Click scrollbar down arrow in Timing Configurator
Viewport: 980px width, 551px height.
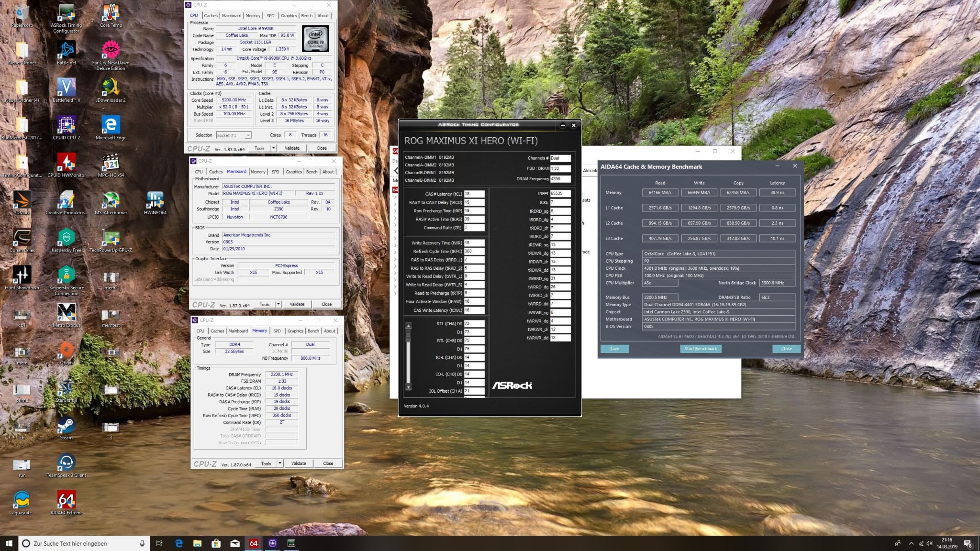click(408, 387)
